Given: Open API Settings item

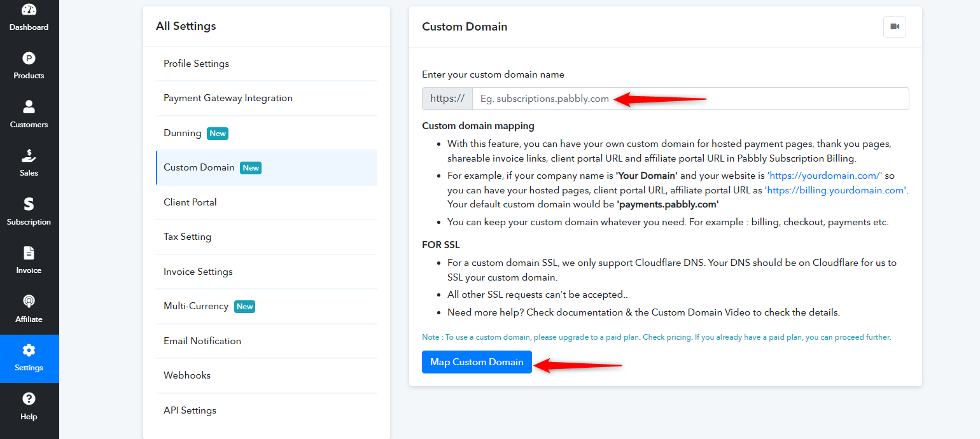Looking at the screenshot, I should tap(267, 410).
